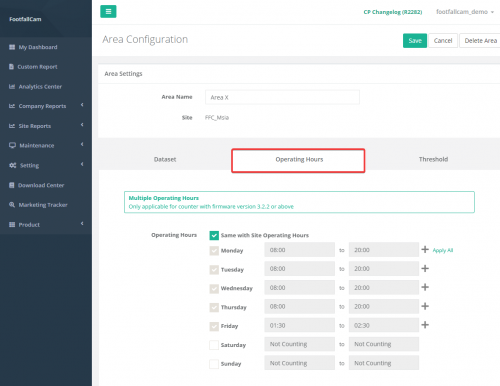Screen dimensions: 500x386
Task: Click the Company Reports chart icon
Action: 12,106
